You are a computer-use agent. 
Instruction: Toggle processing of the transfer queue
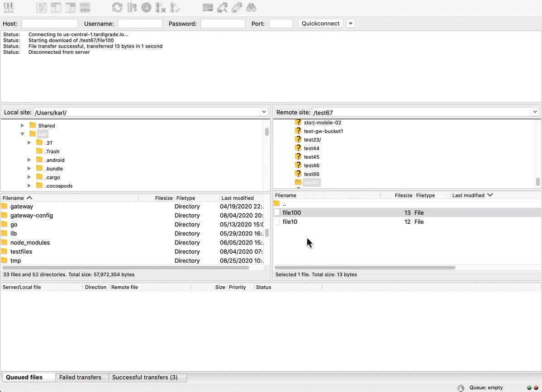coord(131,7)
